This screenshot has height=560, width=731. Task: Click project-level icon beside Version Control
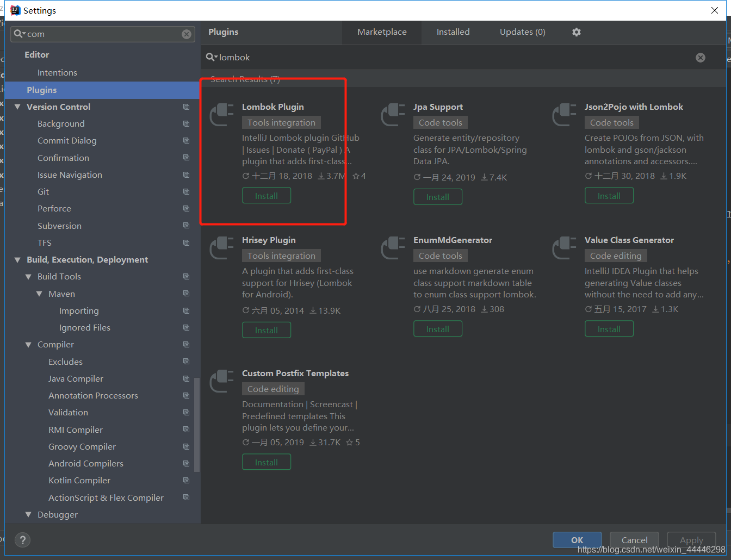point(187,107)
